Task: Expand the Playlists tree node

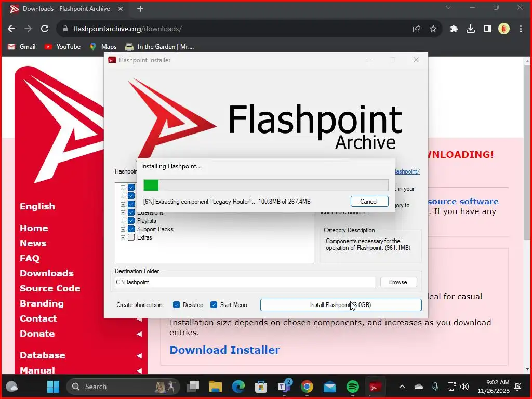Action: point(123,221)
